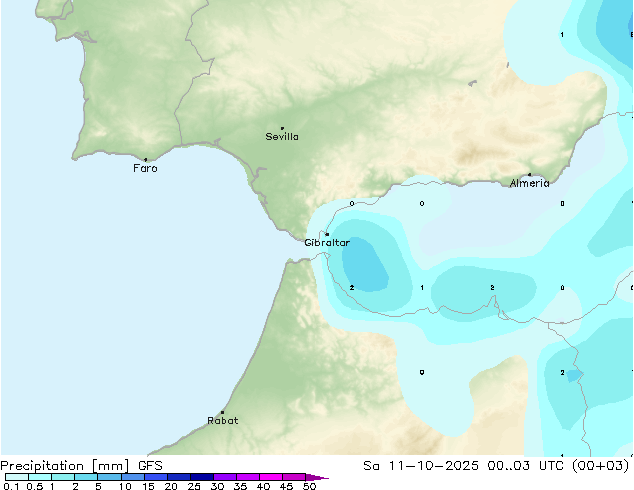
Task: Click the 5 legend scale value
Action: coord(98,486)
